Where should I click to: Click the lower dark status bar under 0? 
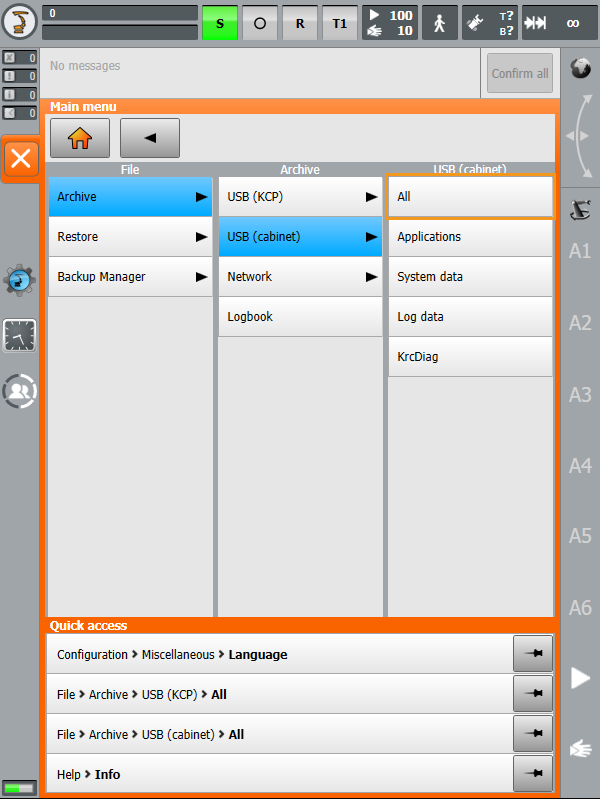(120, 32)
